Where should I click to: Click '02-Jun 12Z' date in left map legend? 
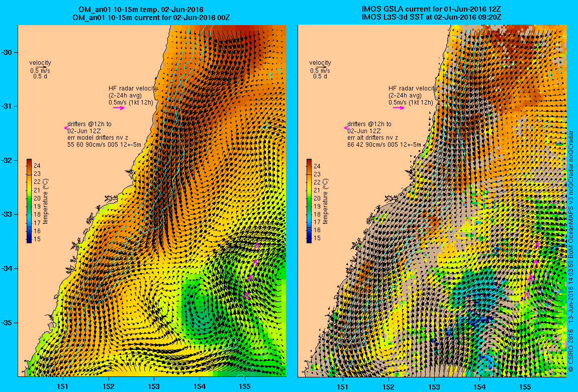pos(84,131)
